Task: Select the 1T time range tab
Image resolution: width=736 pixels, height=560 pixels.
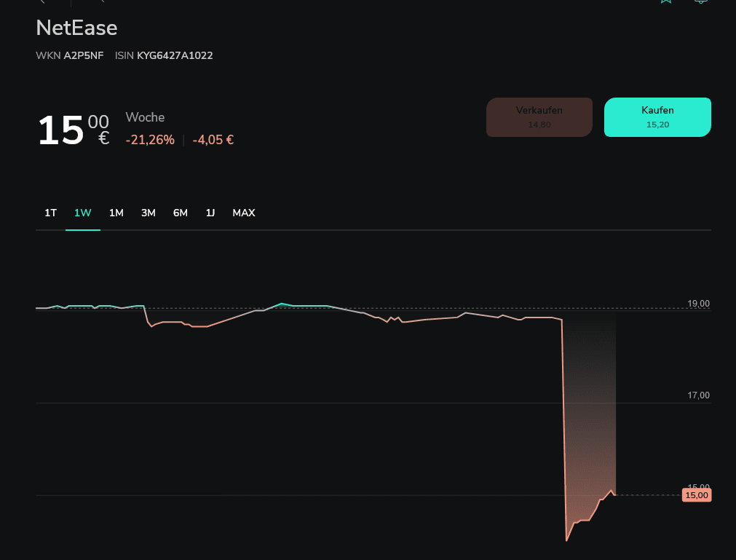Action: pos(51,213)
